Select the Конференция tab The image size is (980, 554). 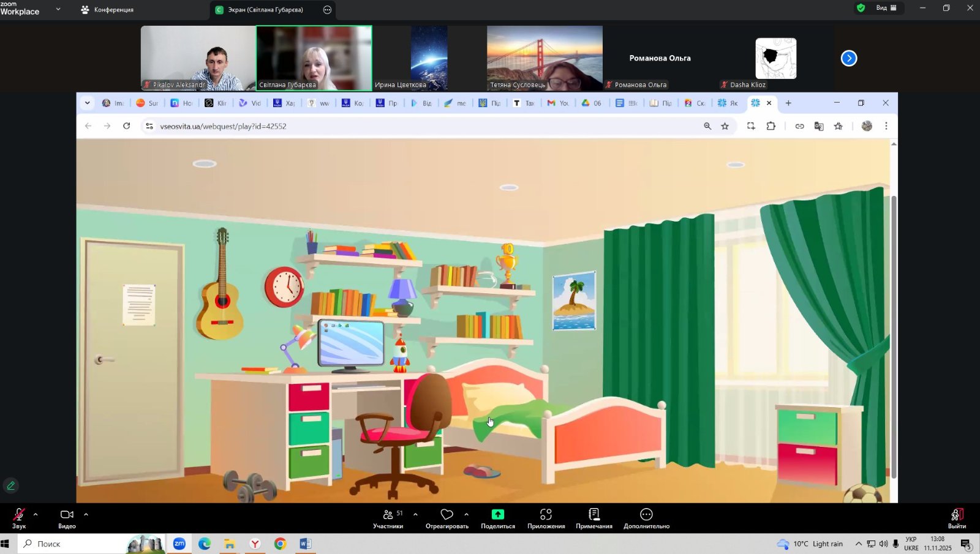pyautogui.click(x=108, y=10)
